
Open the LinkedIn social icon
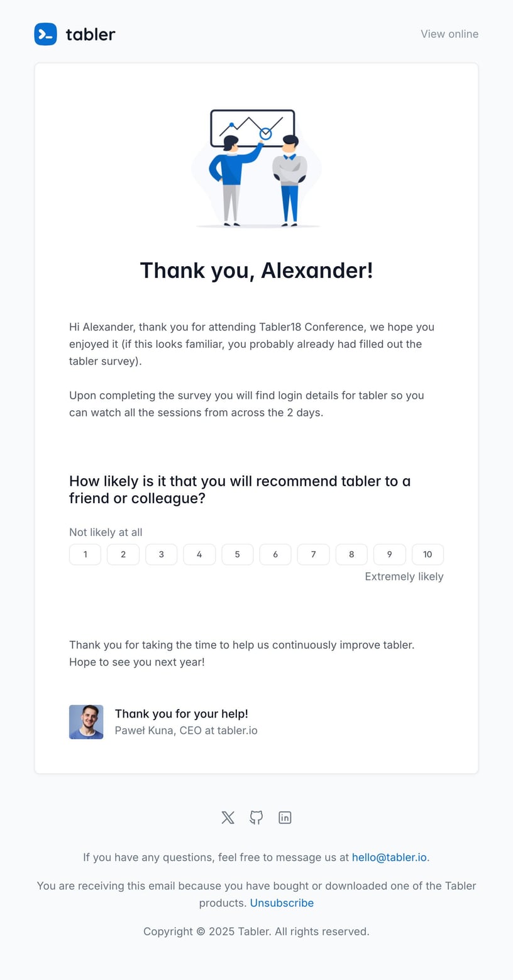point(285,817)
